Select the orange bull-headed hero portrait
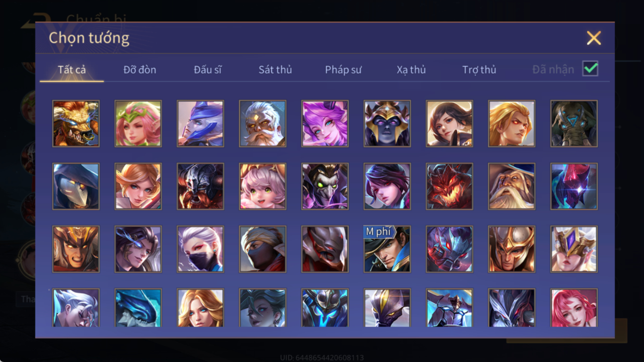 (76, 124)
